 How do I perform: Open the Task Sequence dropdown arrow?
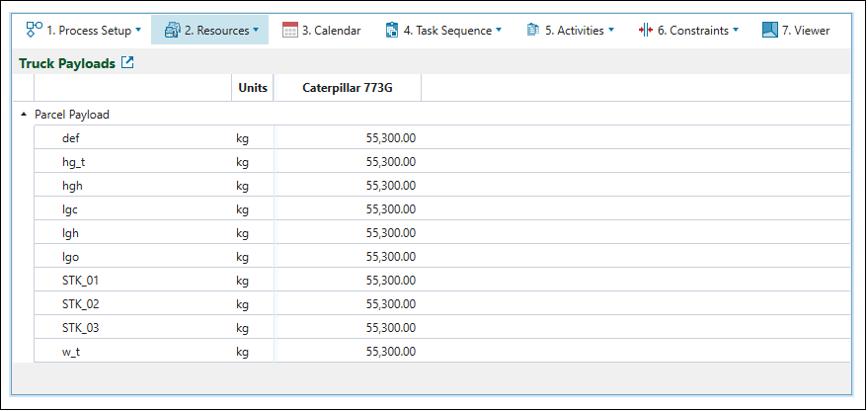coord(499,30)
